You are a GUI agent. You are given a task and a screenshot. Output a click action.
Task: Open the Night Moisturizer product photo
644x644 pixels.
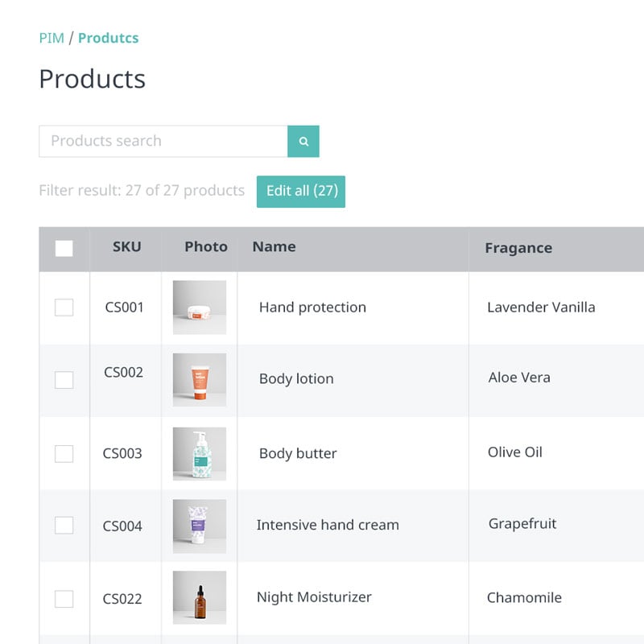point(200,597)
